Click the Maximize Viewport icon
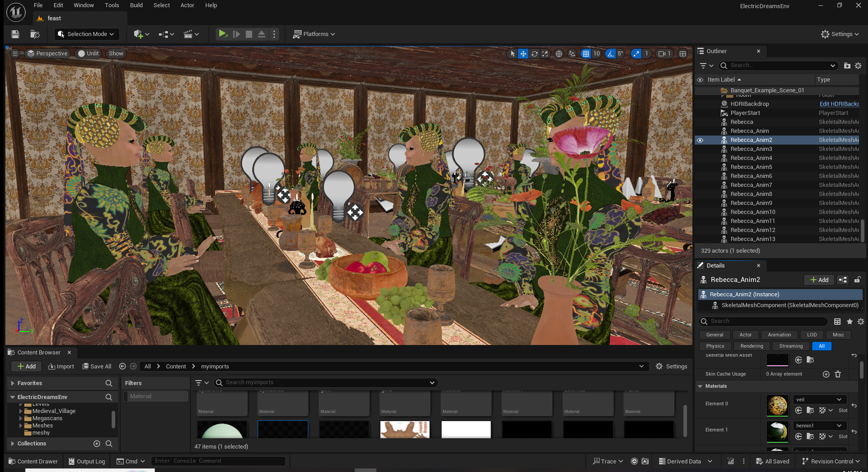Screen dimensions: 868x472 [x=683, y=54]
